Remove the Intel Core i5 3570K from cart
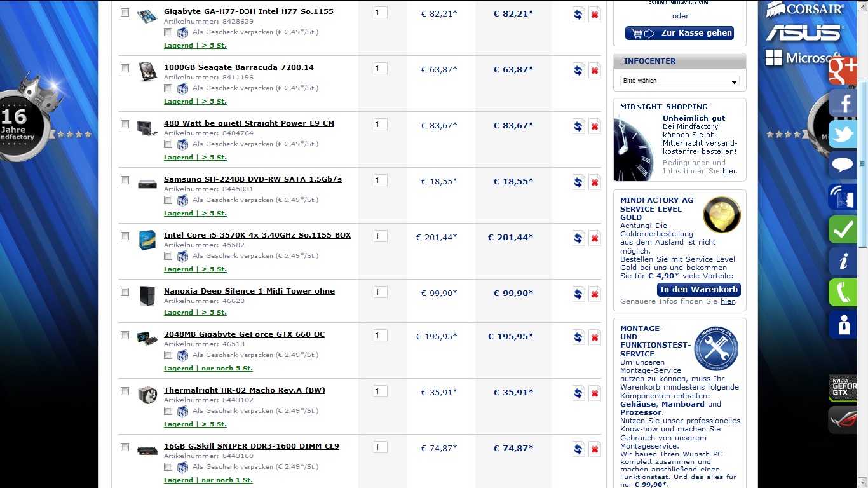 595,238
